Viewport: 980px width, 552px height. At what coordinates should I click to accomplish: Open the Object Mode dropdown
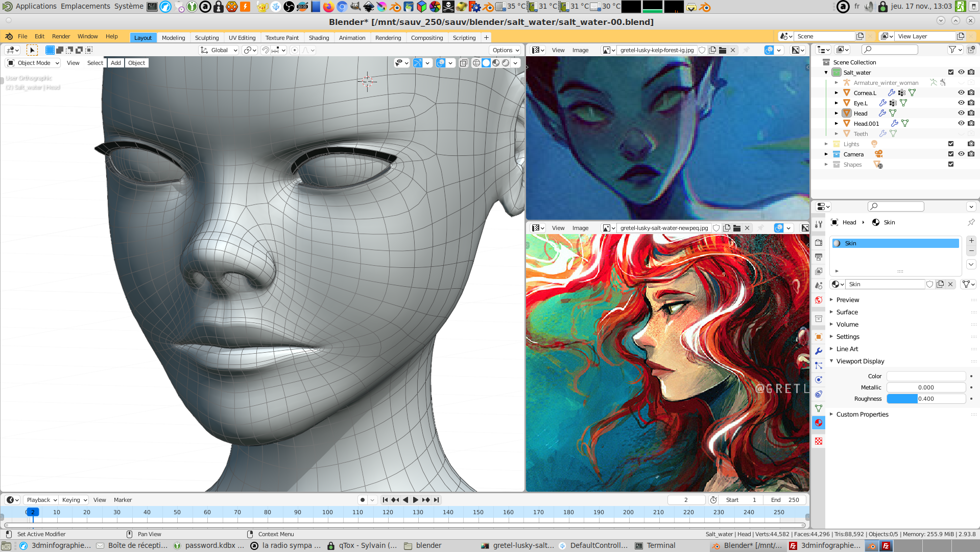[x=33, y=63]
